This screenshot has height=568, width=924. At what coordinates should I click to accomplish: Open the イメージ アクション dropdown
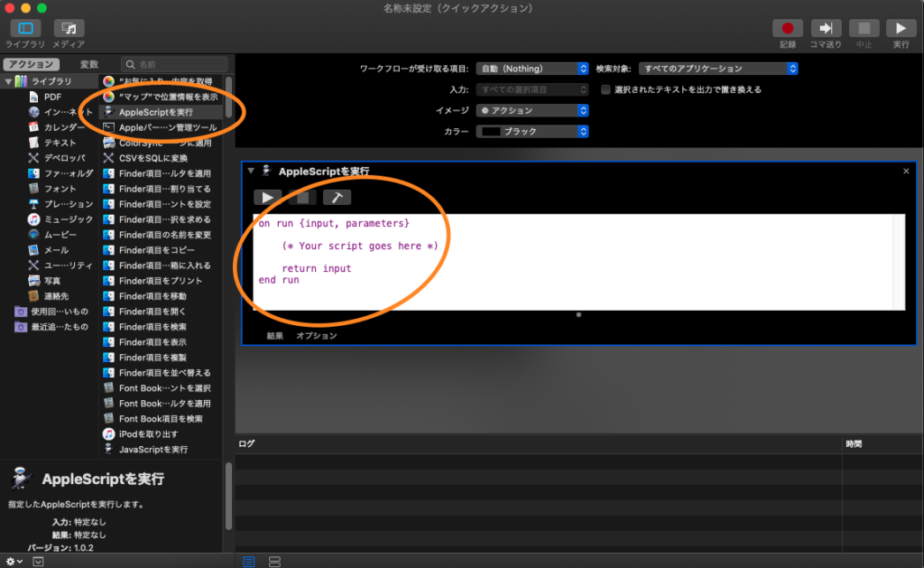(532, 110)
